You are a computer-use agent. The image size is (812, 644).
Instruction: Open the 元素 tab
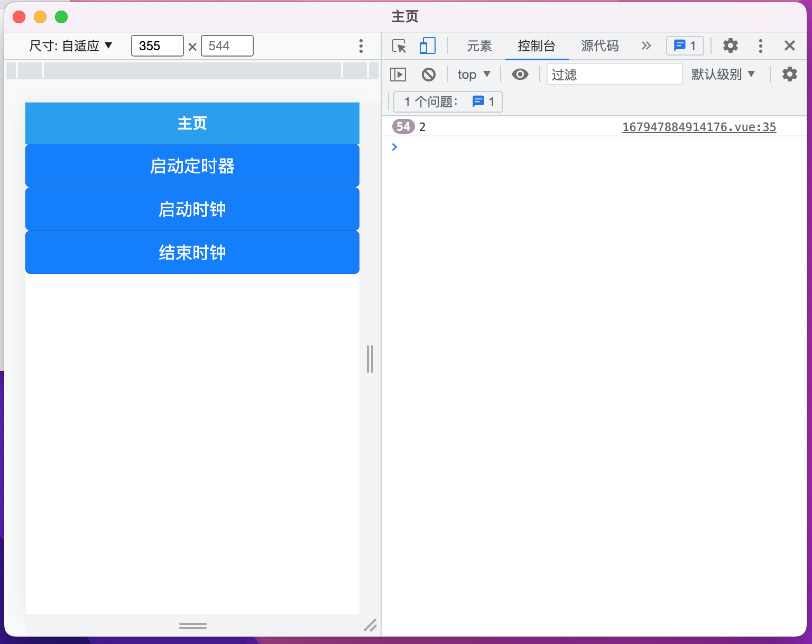click(479, 46)
